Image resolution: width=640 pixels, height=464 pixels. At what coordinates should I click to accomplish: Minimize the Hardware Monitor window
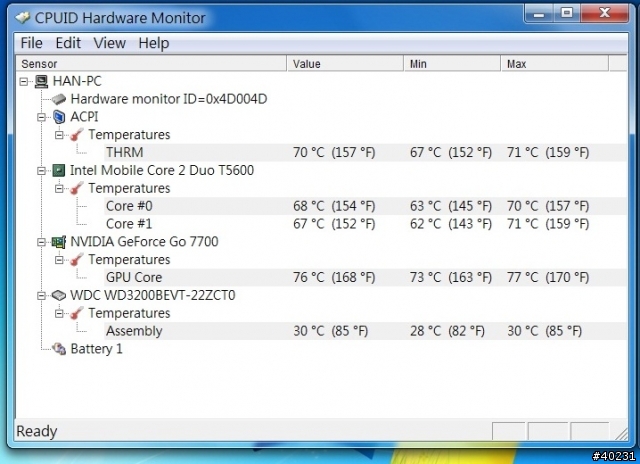click(539, 14)
